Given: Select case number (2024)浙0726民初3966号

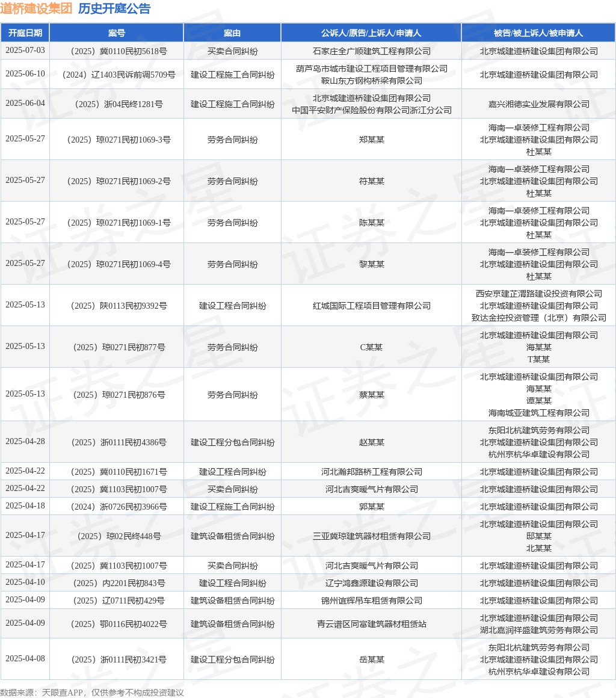Looking at the screenshot, I should point(117,507).
